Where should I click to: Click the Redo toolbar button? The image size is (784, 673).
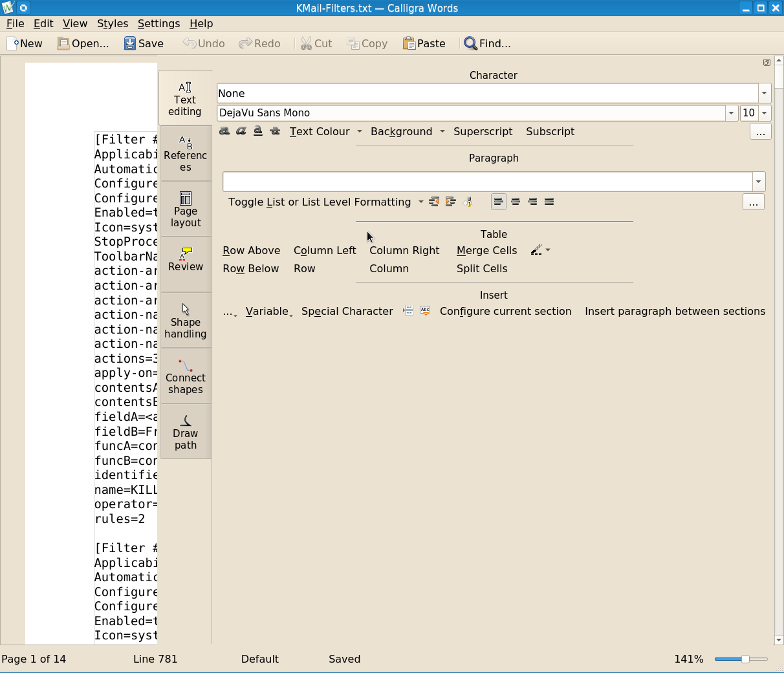tap(259, 43)
